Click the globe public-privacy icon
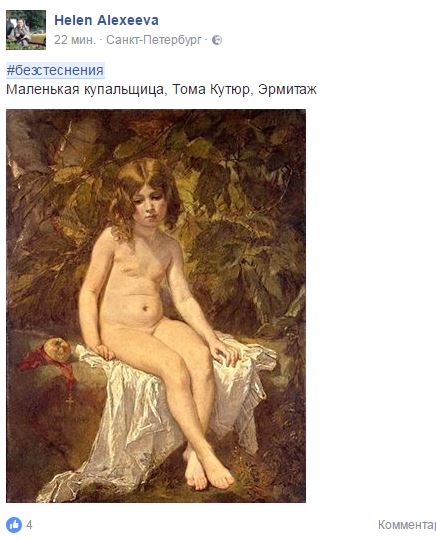436x542 pixels. (x=217, y=40)
